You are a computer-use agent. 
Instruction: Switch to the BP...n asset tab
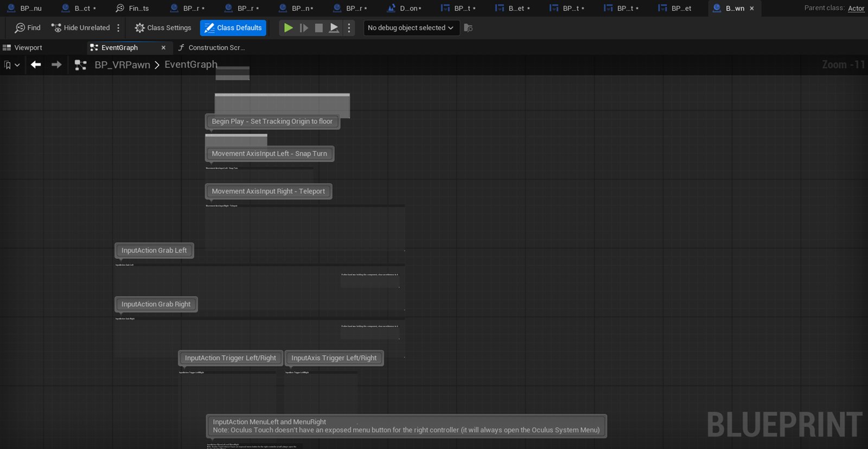[x=296, y=8]
